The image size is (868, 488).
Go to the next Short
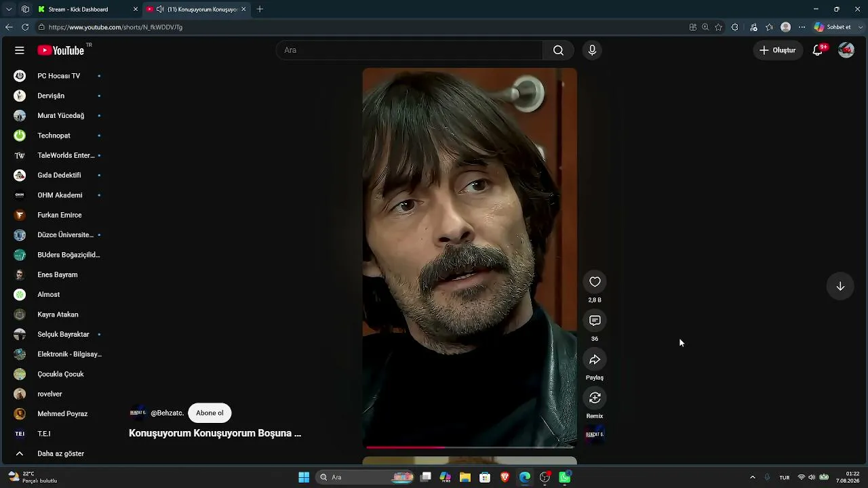click(840, 286)
